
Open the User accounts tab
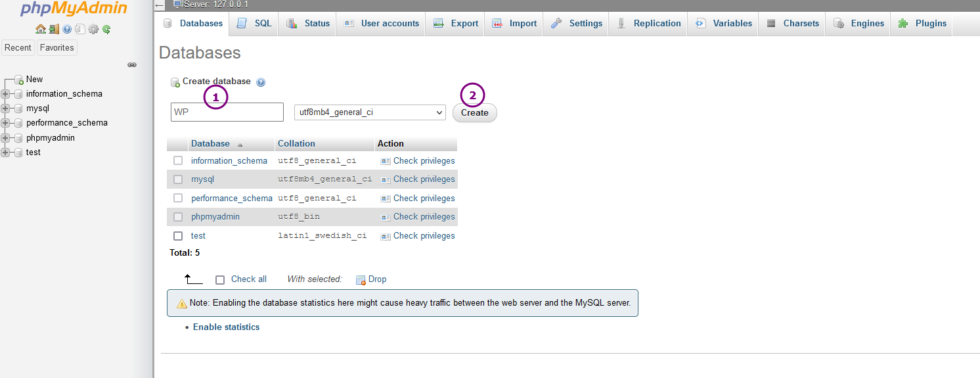[x=381, y=23]
